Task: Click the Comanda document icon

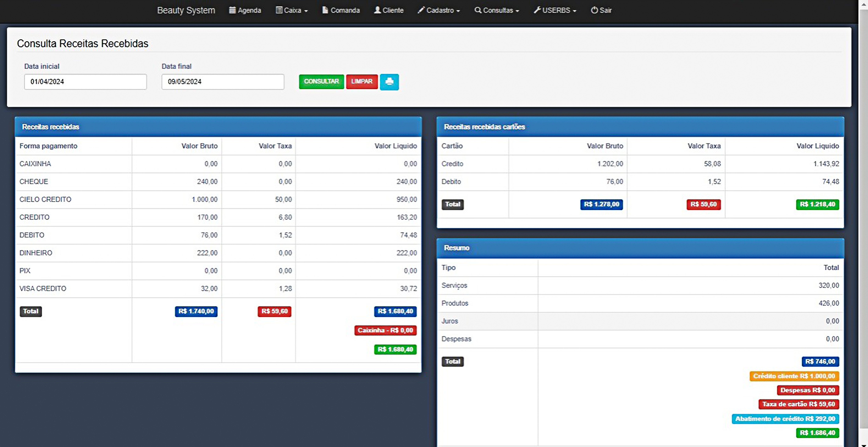Action: click(325, 10)
